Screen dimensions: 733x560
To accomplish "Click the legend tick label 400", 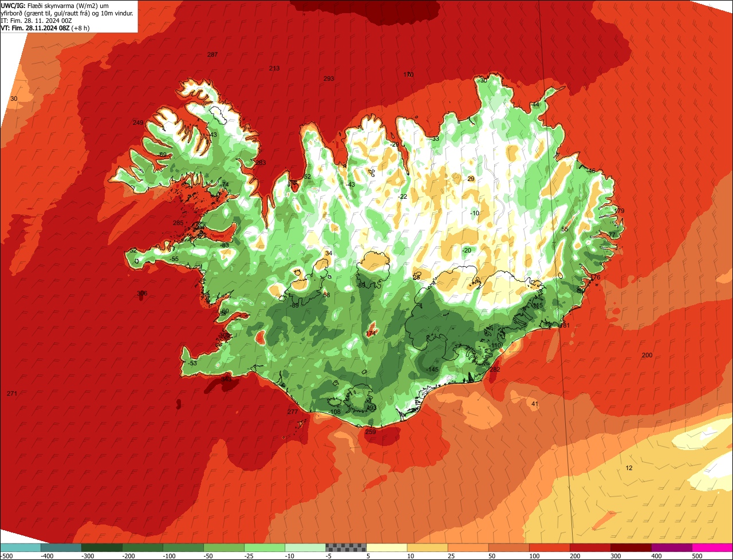I will [656, 556].
